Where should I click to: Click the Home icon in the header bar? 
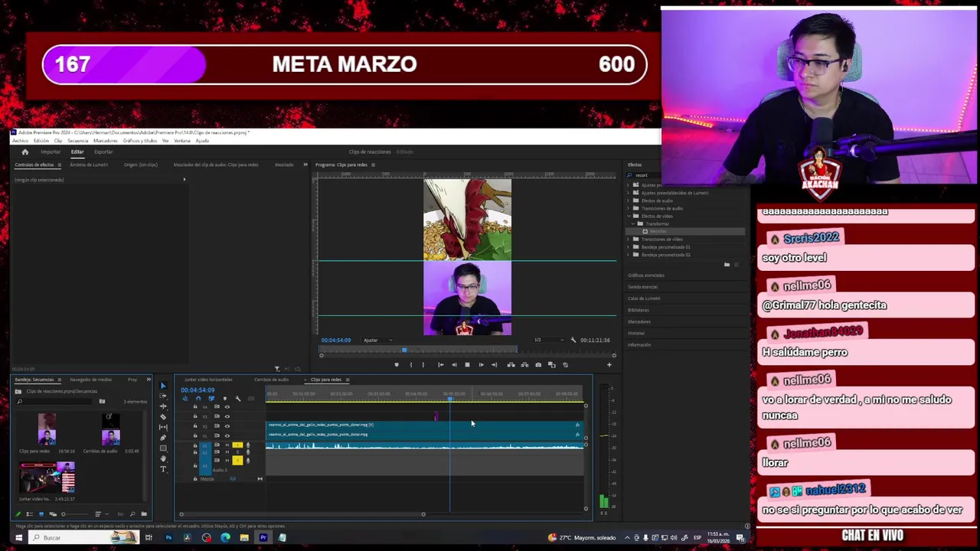coord(24,152)
